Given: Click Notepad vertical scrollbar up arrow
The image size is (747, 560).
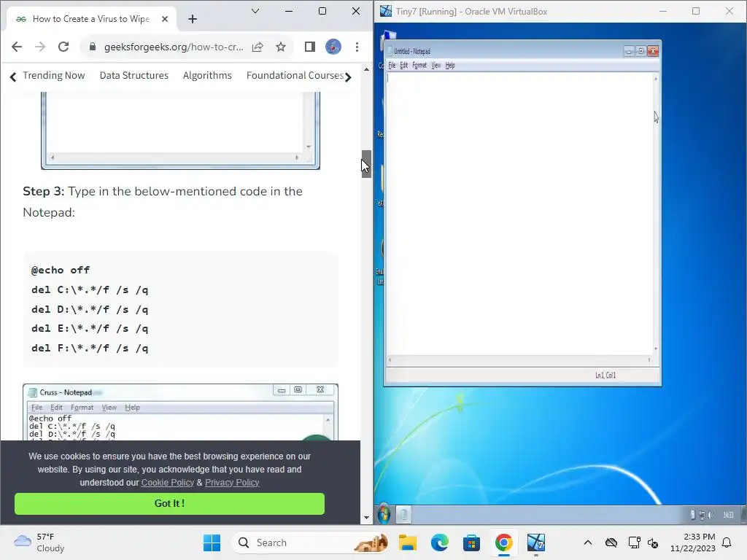Looking at the screenshot, I should click(656, 79).
